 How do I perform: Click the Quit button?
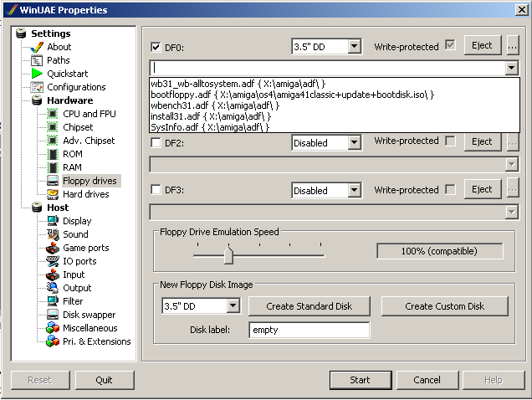(x=105, y=380)
